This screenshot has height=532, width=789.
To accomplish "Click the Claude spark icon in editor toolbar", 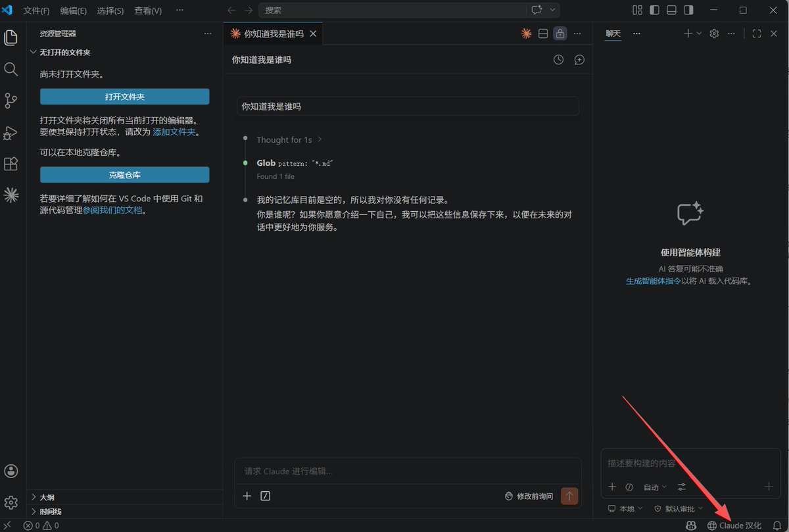I will tap(526, 34).
